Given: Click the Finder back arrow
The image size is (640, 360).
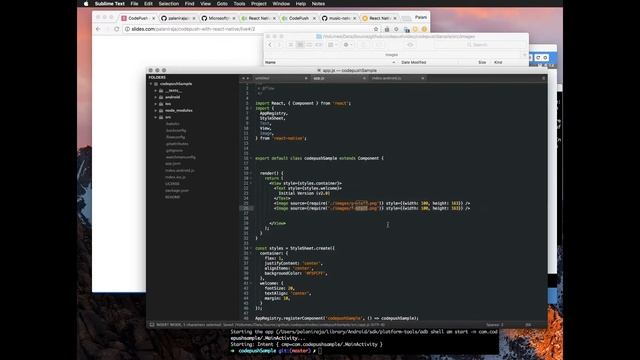Looking at the screenshot, I should point(270,44).
